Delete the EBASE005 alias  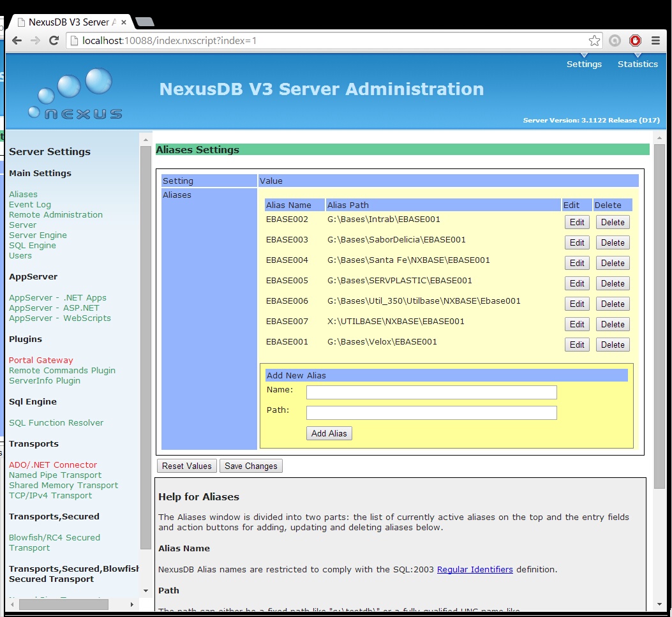613,284
